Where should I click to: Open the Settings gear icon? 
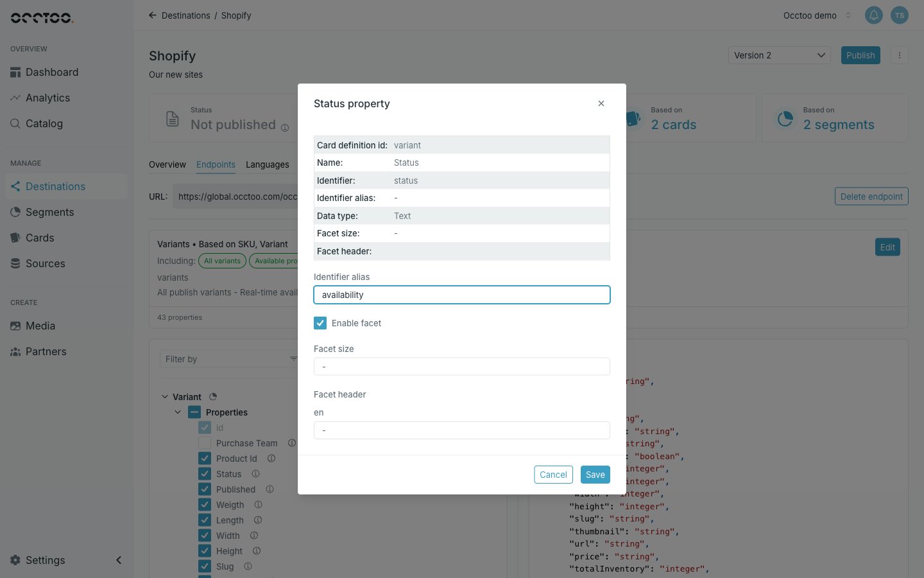pyautogui.click(x=15, y=560)
